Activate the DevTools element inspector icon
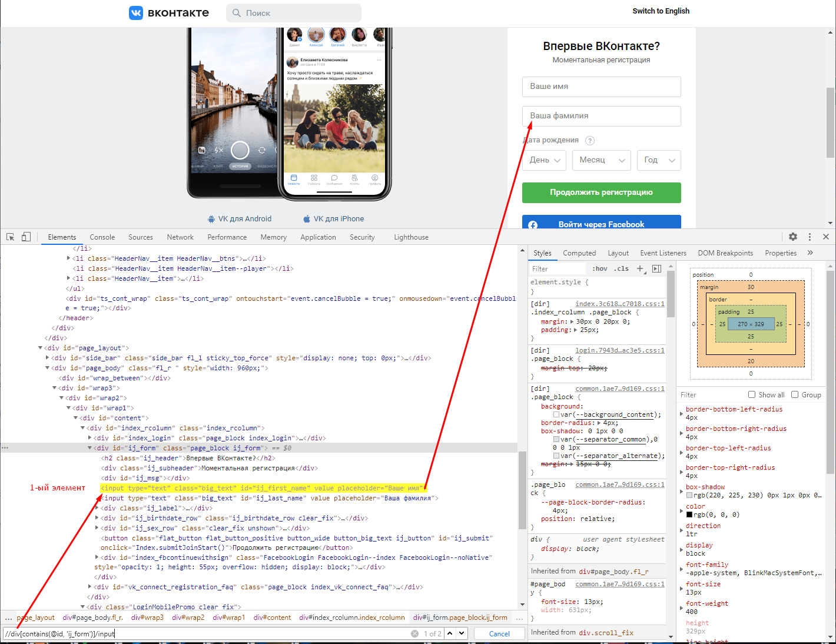 click(11, 237)
